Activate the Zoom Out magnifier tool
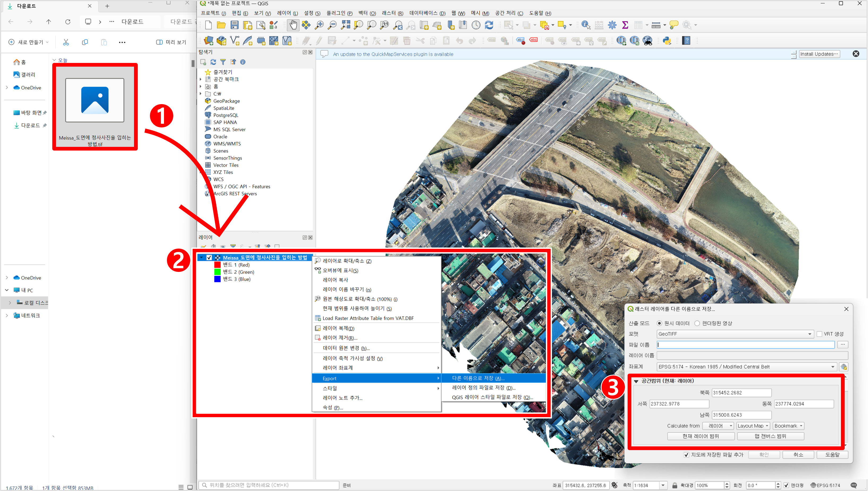Viewport: 868px width, 491px height. (332, 25)
